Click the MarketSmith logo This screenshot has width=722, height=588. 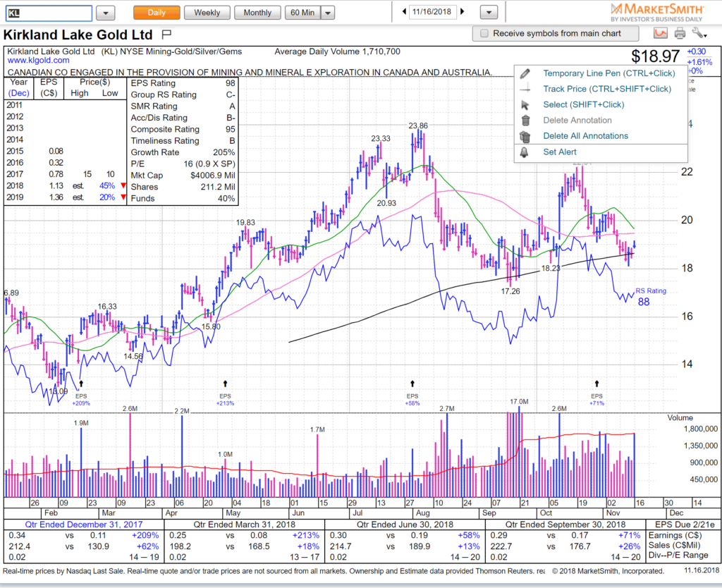click(657, 13)
